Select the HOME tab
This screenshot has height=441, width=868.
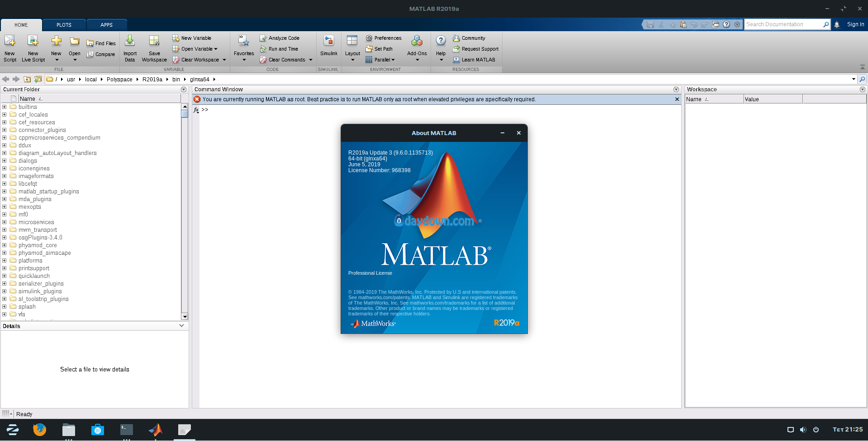tap(21, 25)
